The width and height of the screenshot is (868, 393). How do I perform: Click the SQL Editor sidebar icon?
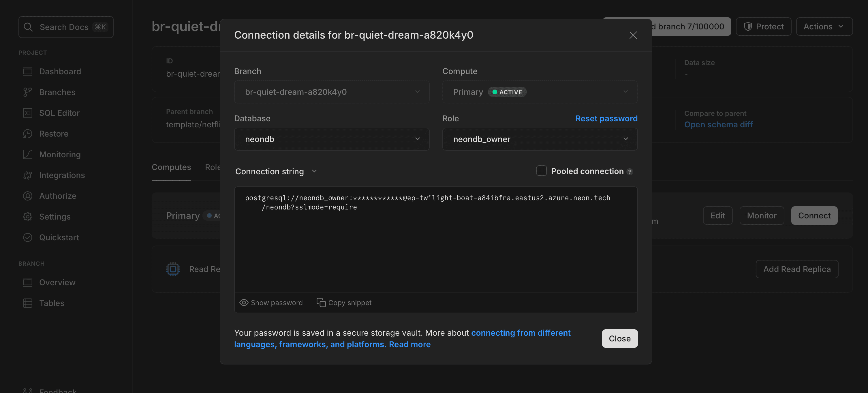28,113
